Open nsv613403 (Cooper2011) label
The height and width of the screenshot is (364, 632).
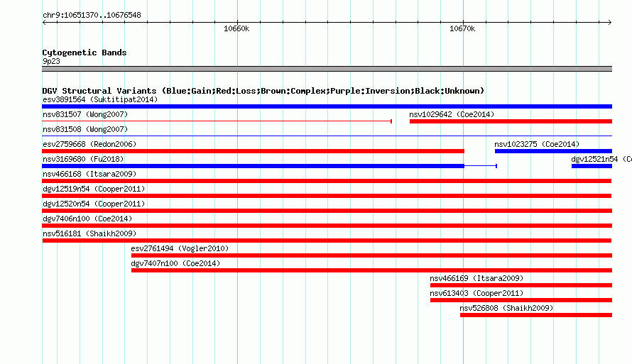(x=476, y=293)
